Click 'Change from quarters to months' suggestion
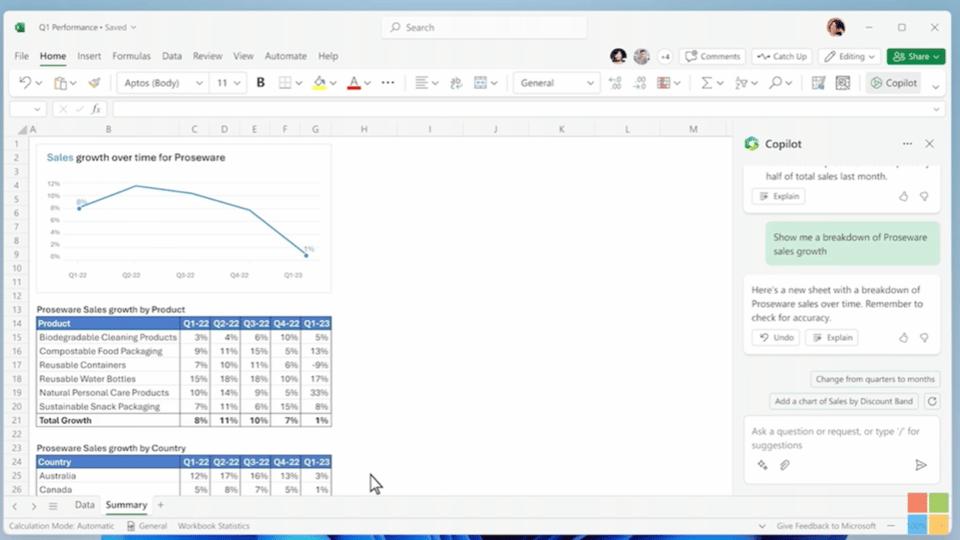The image size is (960, 540). point(875,379)
